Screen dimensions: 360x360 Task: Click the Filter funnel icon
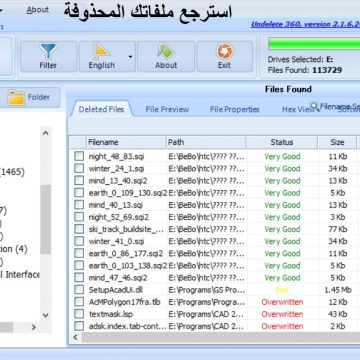coord(48,51)
